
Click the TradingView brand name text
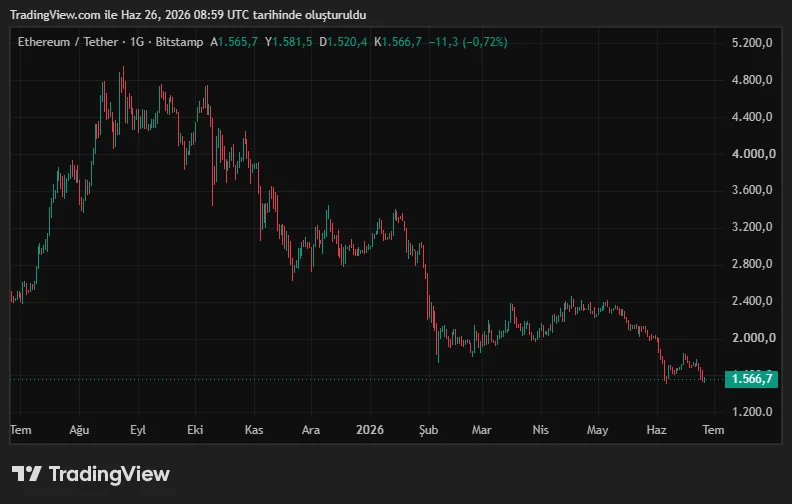(109, 474)
